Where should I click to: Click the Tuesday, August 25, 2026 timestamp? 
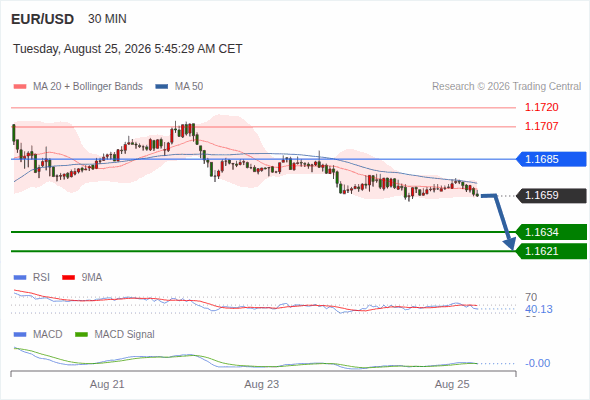point(128,49)
